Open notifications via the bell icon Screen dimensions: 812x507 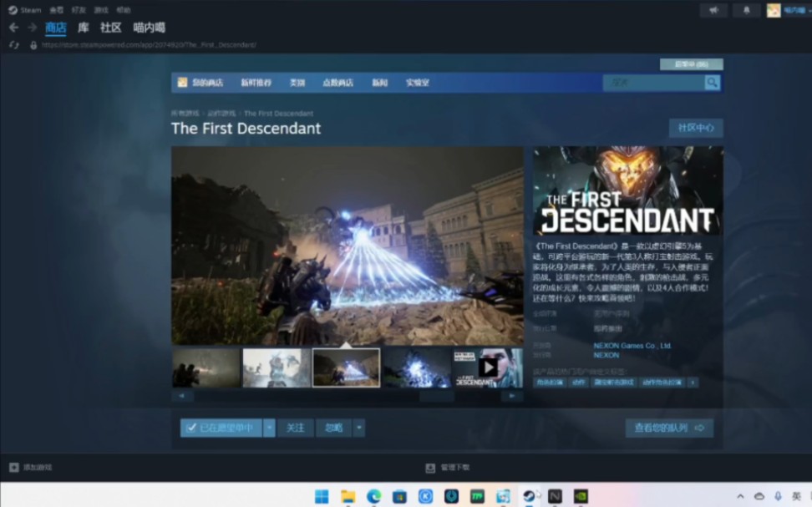(748, 10)
